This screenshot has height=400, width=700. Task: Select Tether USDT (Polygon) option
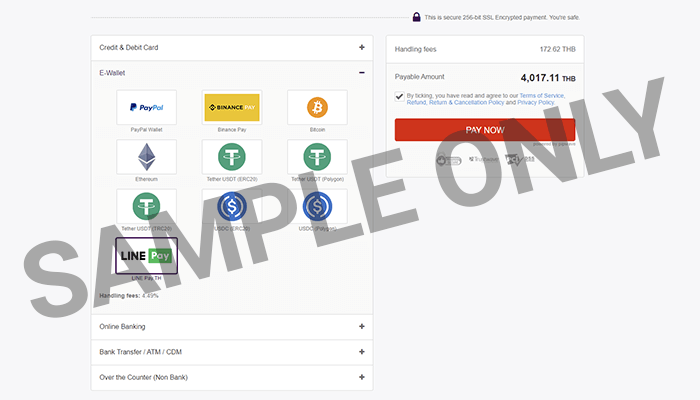(317, 157)
